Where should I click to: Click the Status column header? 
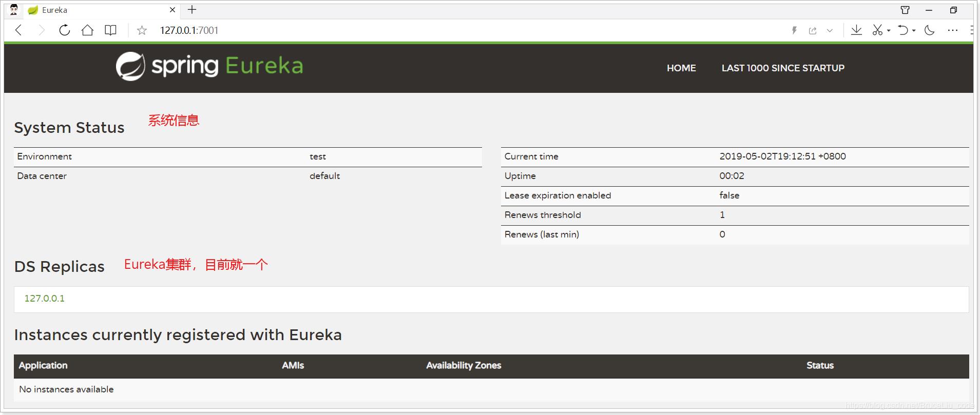(x=820, y=365)
